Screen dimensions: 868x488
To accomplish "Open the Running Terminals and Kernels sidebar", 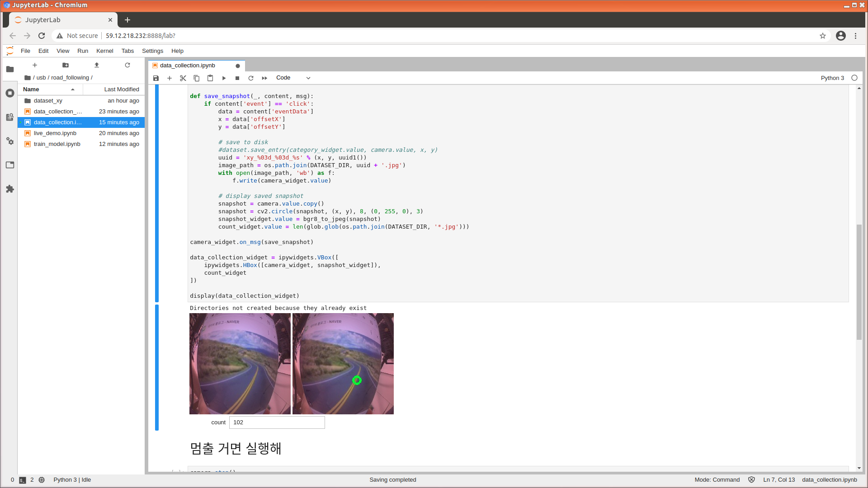I will (x=10, y=93).
